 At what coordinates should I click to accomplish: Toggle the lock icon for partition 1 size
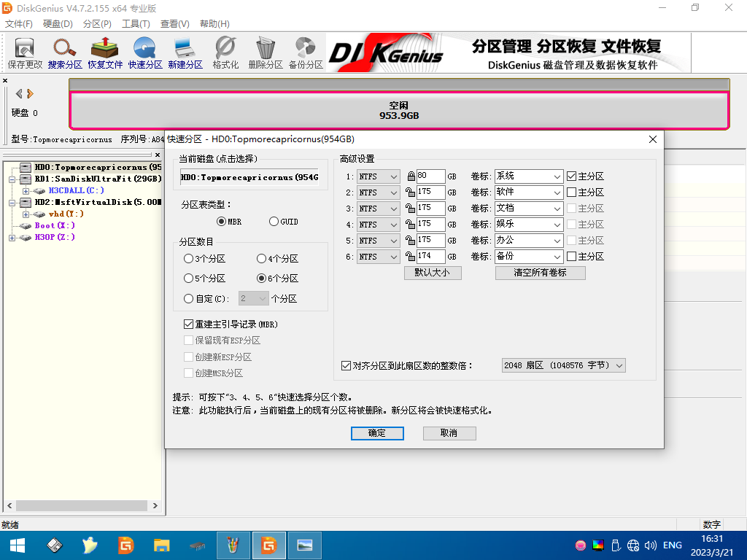click(x=411, y=176)
